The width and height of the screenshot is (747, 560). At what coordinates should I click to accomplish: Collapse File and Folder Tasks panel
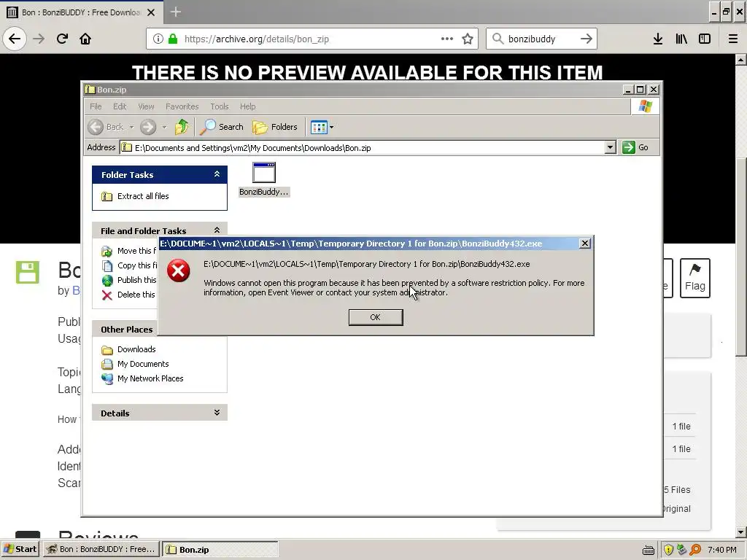(x=217, y=230)
